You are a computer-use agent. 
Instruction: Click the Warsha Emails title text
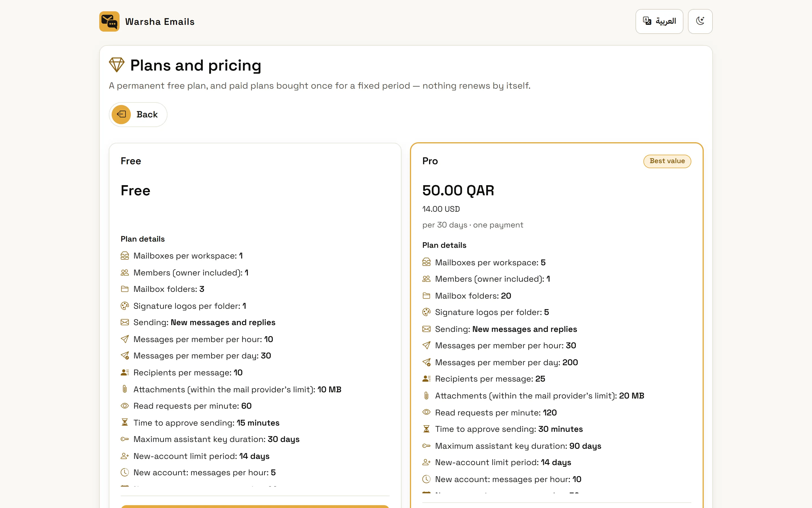point(160,21)
